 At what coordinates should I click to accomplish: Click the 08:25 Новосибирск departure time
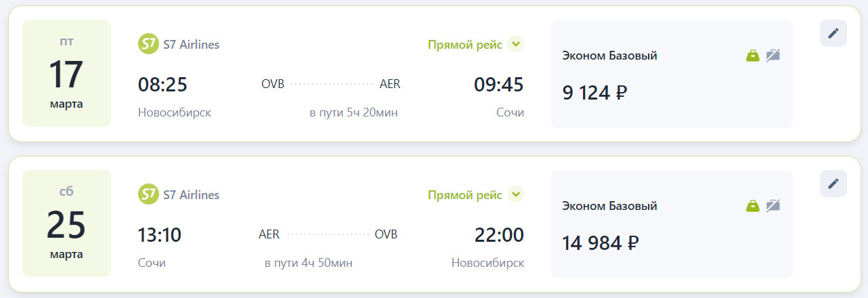click(162, 85)
